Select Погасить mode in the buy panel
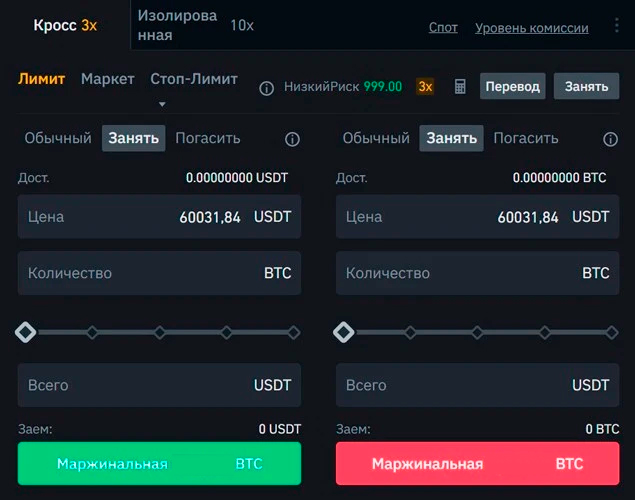Image resolution: width=635 pixels, height=500 pixels. pyautogui.click(x=208, y=139)
